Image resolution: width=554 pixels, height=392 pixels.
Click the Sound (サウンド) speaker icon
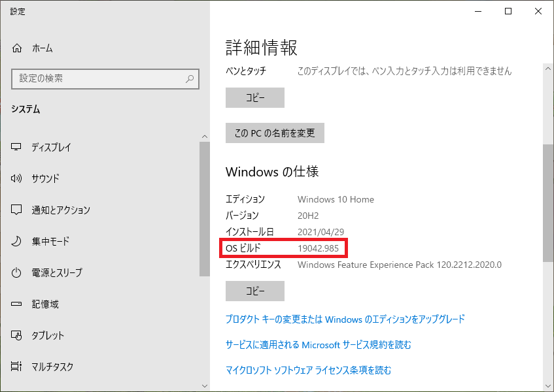16,178
